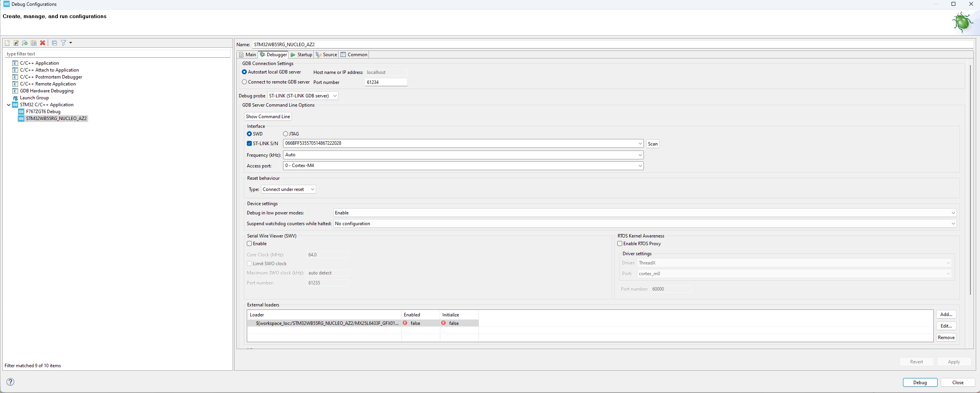Click the STM32WB55RG_NUCLEO_AZ2 IDE icon in tree
Viewport: 980px width, 393px height.
coord(21,119)
